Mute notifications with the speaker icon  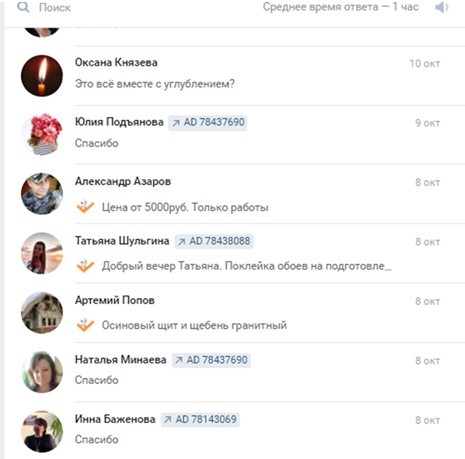point(442,7)
